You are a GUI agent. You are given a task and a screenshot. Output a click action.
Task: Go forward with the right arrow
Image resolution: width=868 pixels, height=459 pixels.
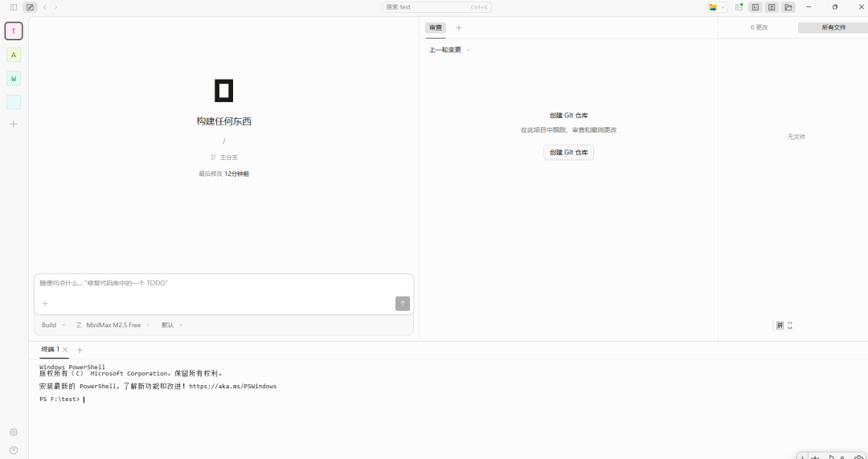coord(56,7)
